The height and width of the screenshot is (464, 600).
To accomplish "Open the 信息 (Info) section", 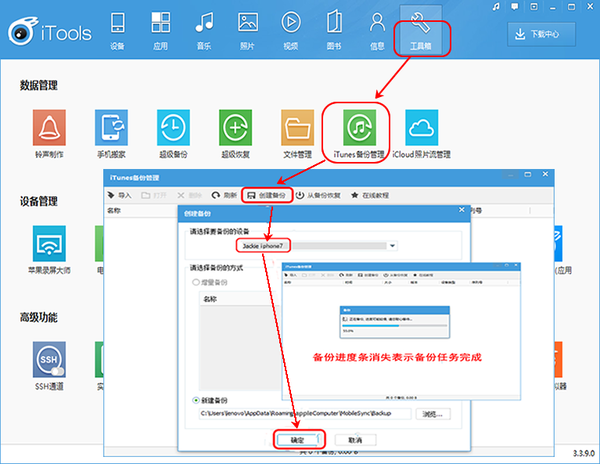I will (x=377, y=31).
